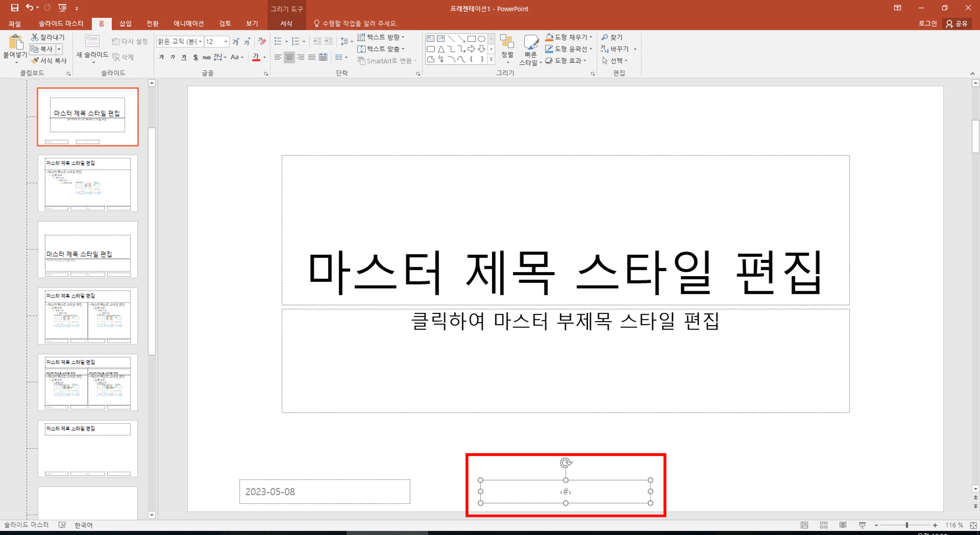Pick the 글꼴 색 font color swatch
The image size is (980, 535).
pyautogui.click(x=256, y=57)
